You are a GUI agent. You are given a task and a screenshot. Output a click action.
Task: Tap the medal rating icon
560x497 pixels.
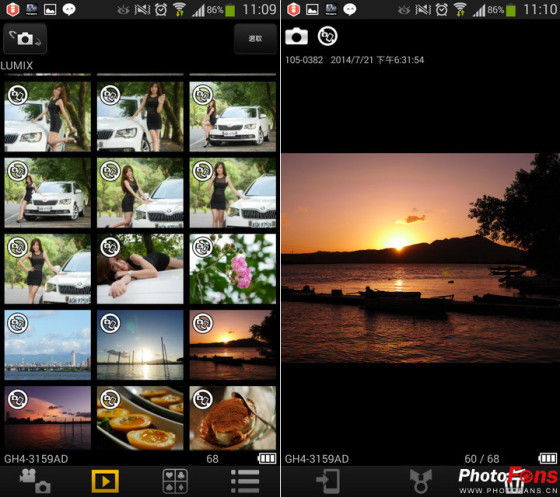[x=421, y=481]
